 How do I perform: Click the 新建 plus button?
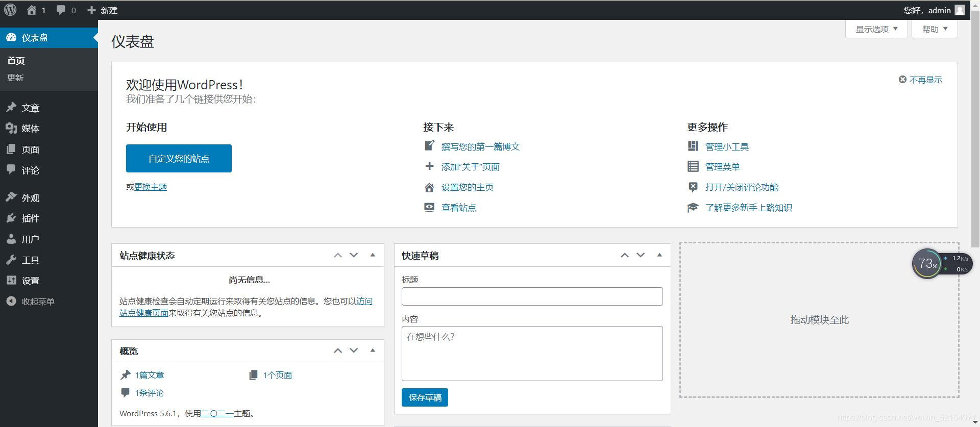tap(103, 10)
